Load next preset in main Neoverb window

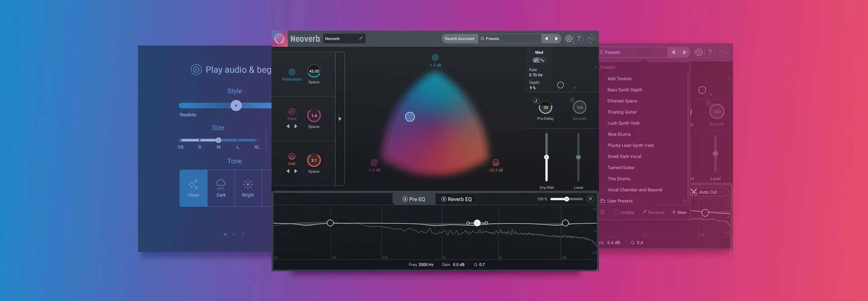[556, 39]
